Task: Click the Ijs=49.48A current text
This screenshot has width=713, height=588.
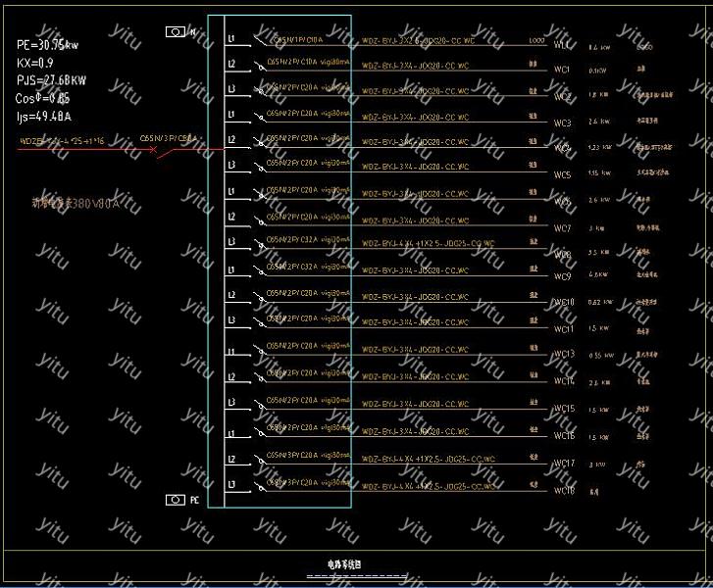Action: coord(45,116)
